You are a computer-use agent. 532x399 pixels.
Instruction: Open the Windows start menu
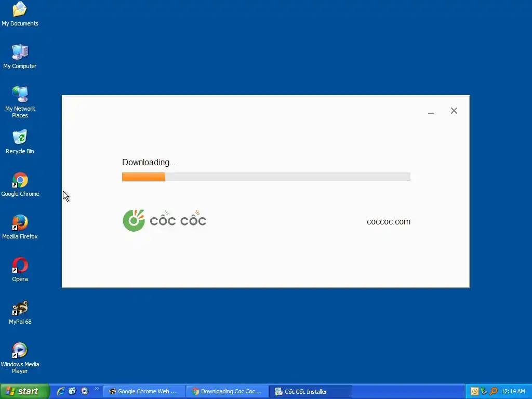click(24, 391)
